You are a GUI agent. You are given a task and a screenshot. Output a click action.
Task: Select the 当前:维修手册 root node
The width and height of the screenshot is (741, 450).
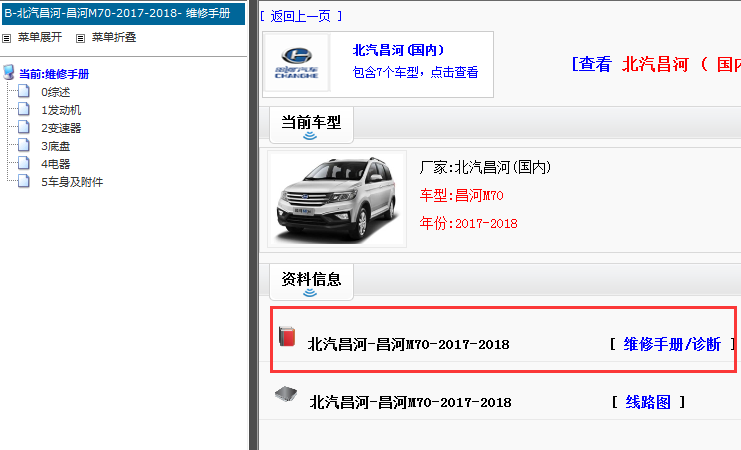pos(54,74)
